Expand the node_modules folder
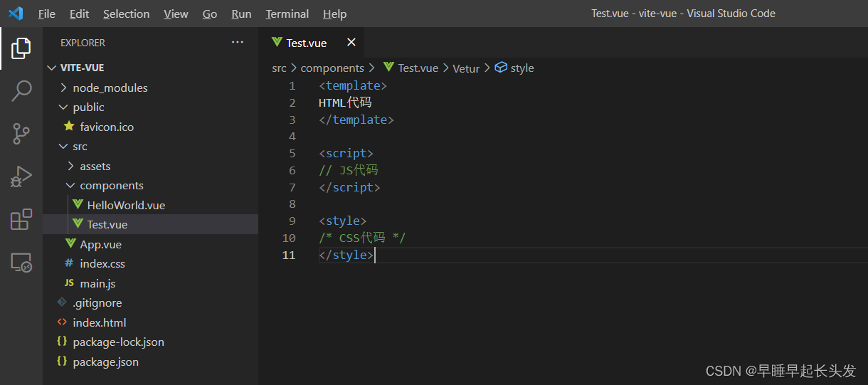The image size is (868, 385). (110, 88)
